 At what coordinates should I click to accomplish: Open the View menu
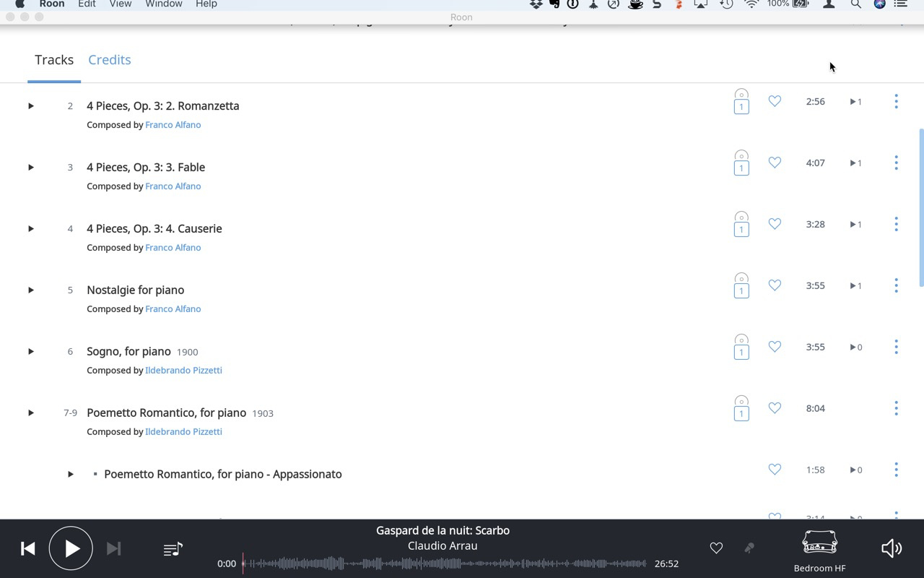[x=121, y=4]
